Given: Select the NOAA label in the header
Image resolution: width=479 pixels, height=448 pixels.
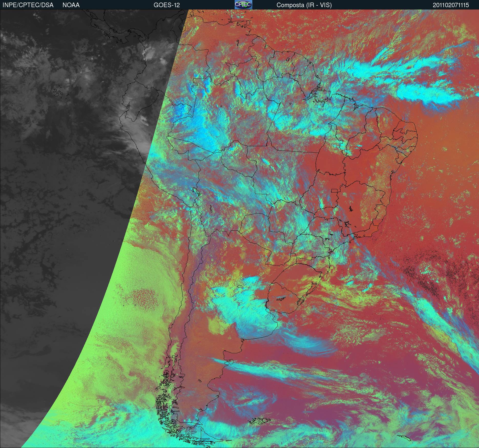Looking at the screenshot, I should pyautogui.click(x=71, y=5).
